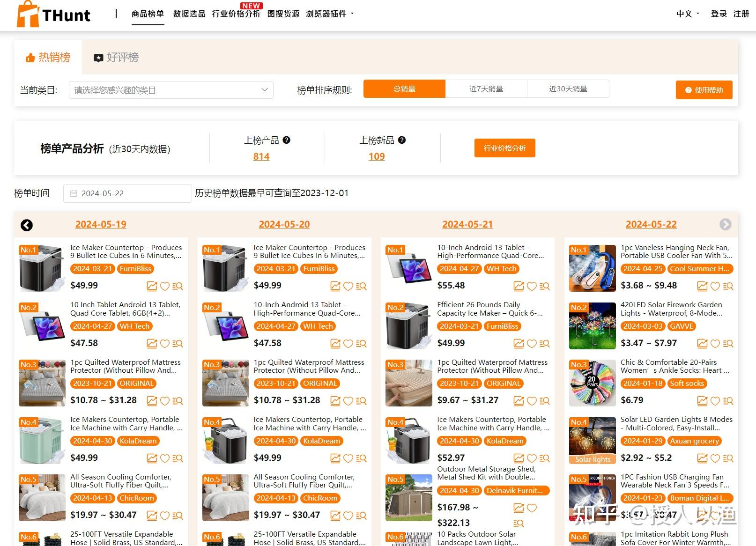Open the 中文 language dropdown
This screenshot has width=756, height=546.
(x=686, y=14)
